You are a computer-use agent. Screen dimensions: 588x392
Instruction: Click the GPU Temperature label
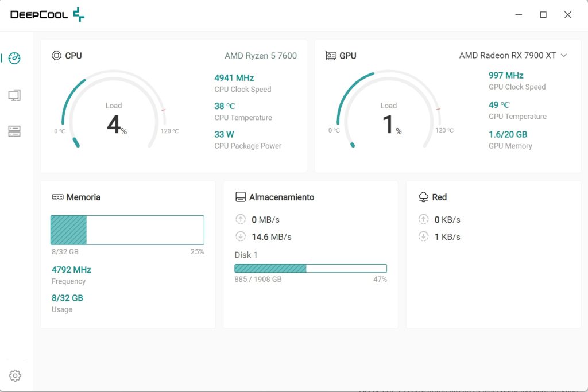pyautogui.click(x=517, y=116)
